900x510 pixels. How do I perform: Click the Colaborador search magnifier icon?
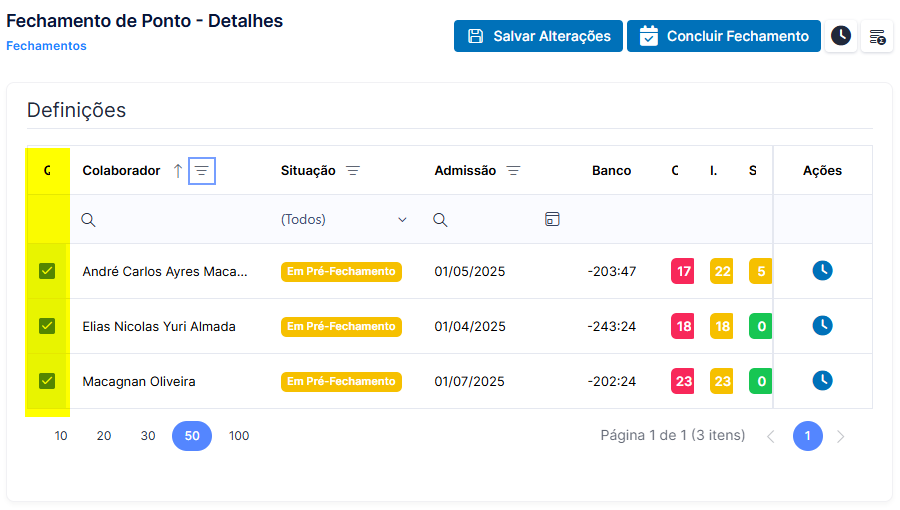tap(88, 220)
